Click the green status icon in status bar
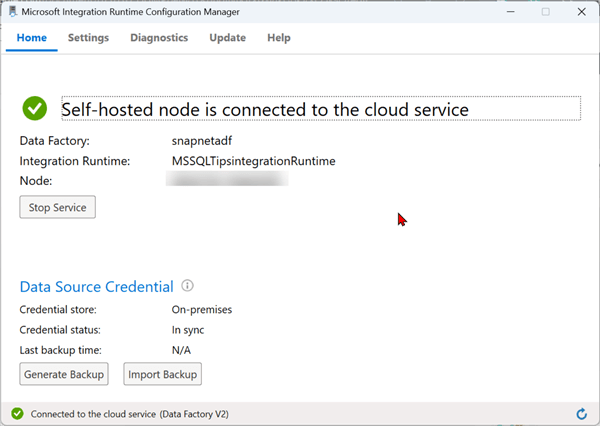Image resolution: width=600 pixels, height=426 pixels. click(x=17, y=414)
